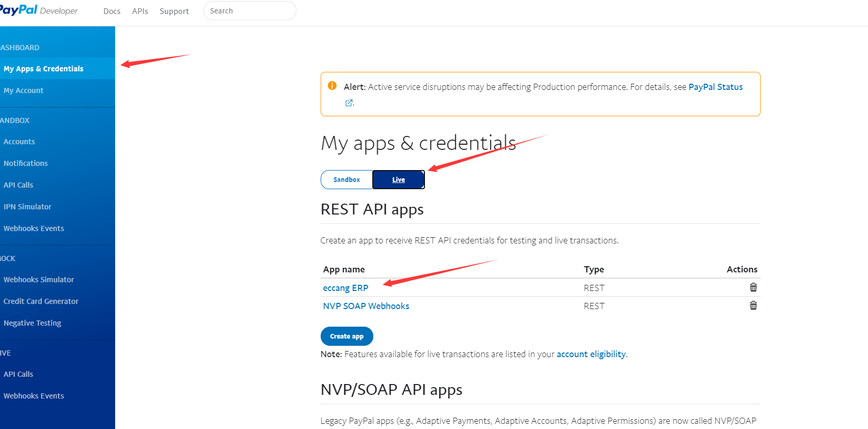Click REST type in NVP SOAP Webhooks row
Viewport: 868px width, 429px height.
point(594,306)
